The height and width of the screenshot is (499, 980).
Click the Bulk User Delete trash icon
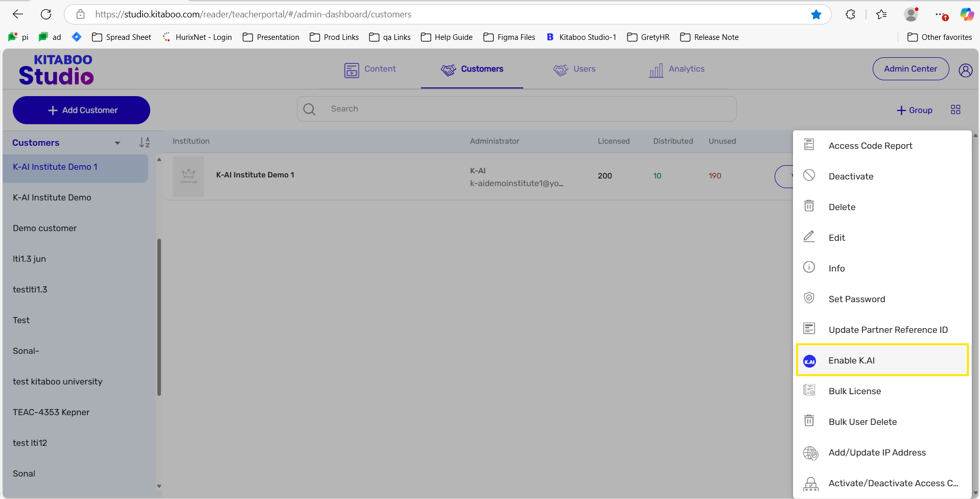[809, 420]
